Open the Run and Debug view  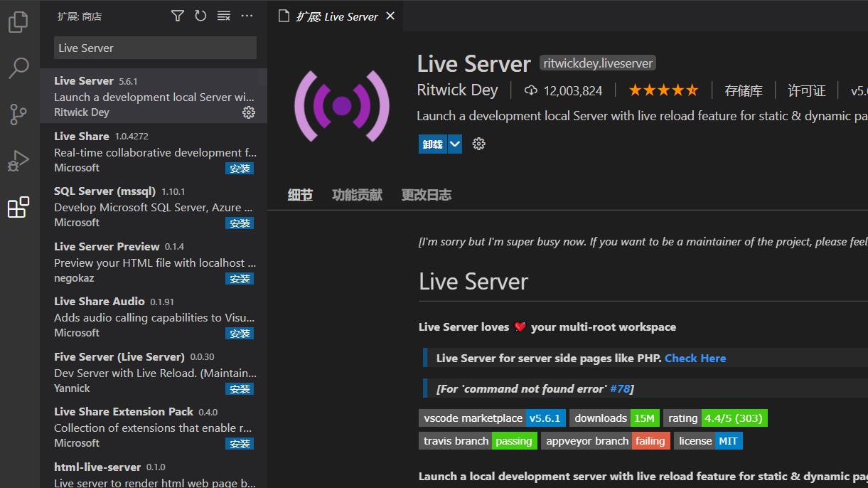[18, 161]
